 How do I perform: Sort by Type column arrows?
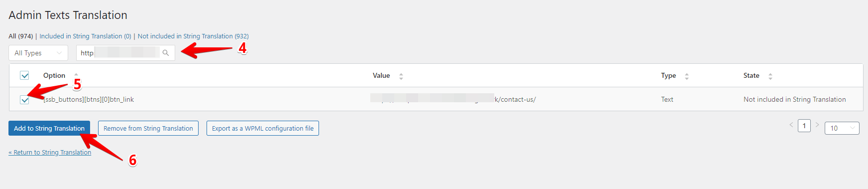point(687,76)
